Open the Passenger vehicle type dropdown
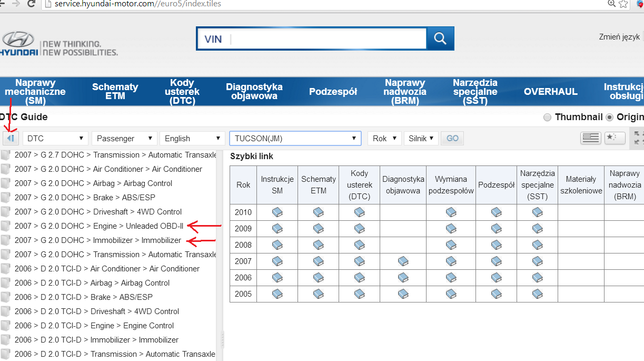This screenshot has height=361, width=644. (124, 138)
